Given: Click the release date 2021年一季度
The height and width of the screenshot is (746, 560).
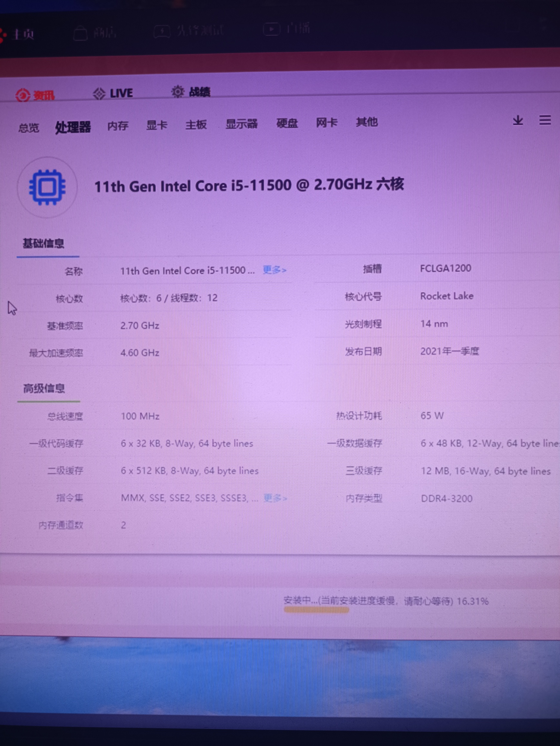Looking at the screenshot, I should (449, 351).
